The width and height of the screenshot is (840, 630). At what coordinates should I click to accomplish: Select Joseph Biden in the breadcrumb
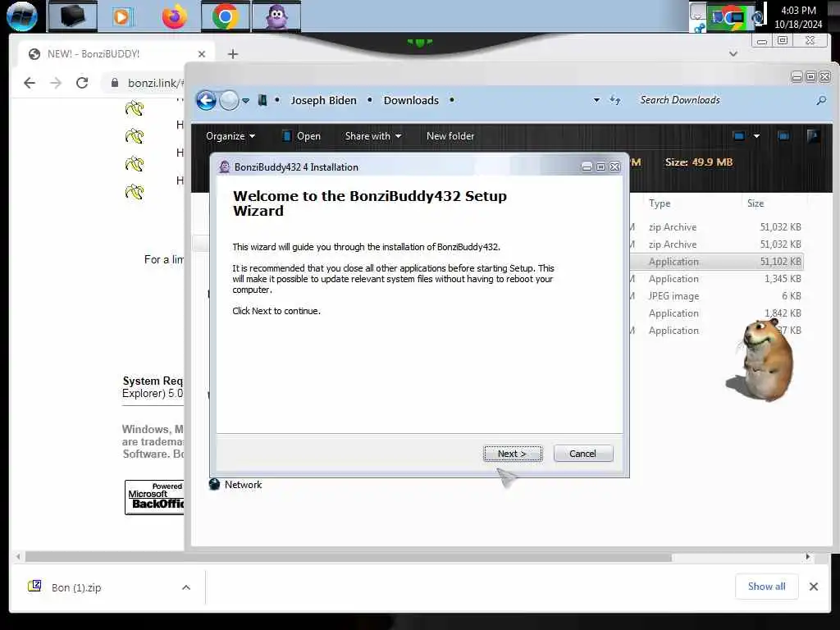point(323,101)
